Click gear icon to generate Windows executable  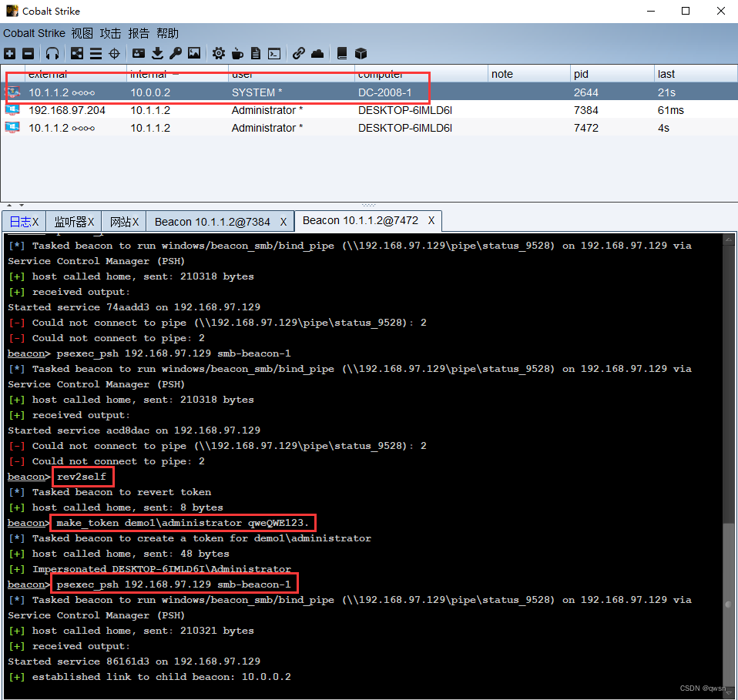click(218, 54)
